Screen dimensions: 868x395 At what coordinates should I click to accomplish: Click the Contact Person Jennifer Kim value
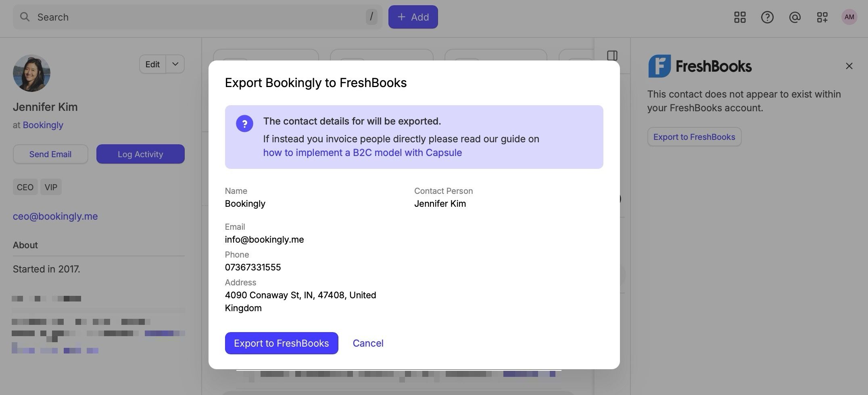[x=440, y=204]
